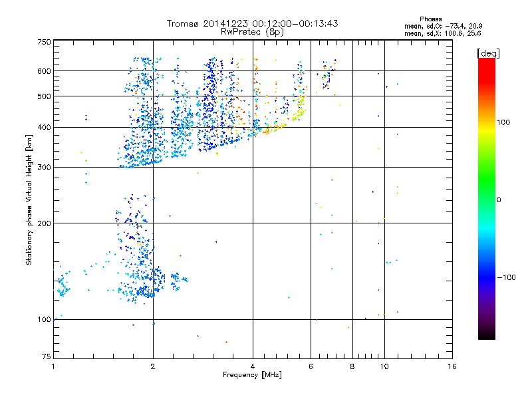Image resolution: width=532 pixels, height=399 pixels.
Task: Click the '400' height axis tick label
Action: [44, 128]
